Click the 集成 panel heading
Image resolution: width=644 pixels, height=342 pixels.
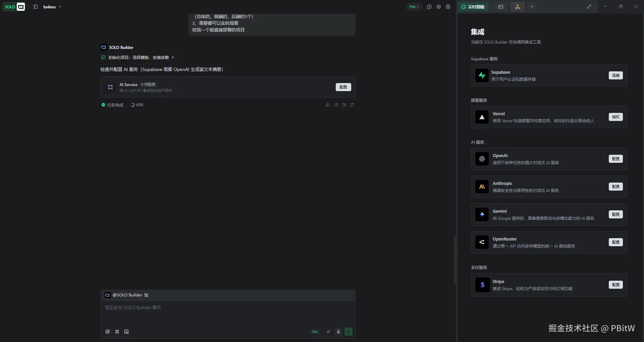pos(478,32)
